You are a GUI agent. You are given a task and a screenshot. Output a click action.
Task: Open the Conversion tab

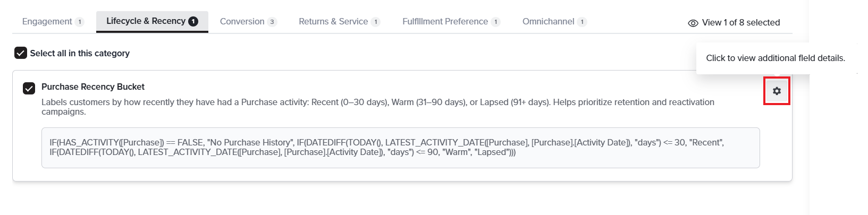pos(248,22)
